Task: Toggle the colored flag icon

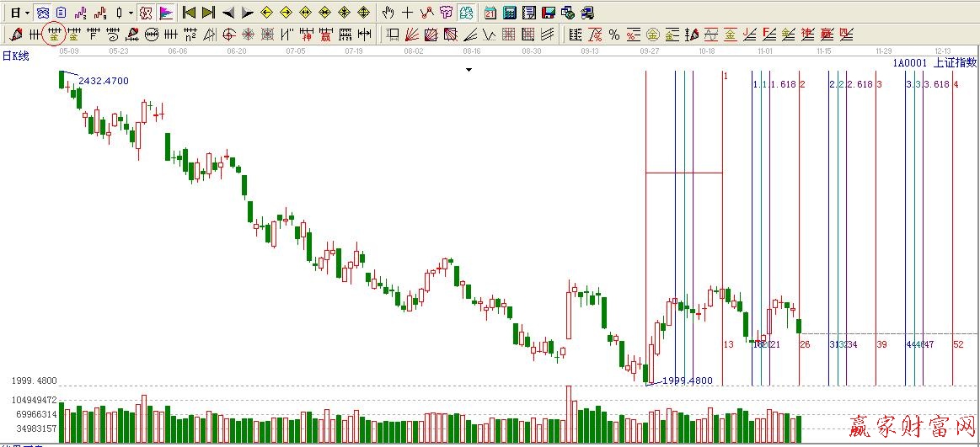Action: [166, 13]
